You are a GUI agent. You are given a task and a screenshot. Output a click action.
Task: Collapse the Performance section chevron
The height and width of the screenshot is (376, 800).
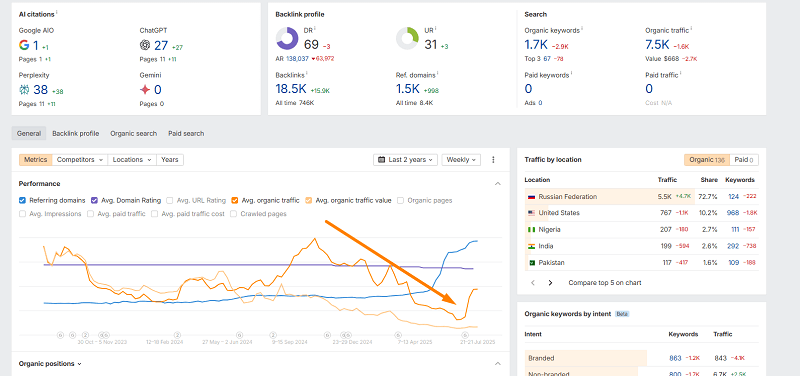(x=498, y=184)
